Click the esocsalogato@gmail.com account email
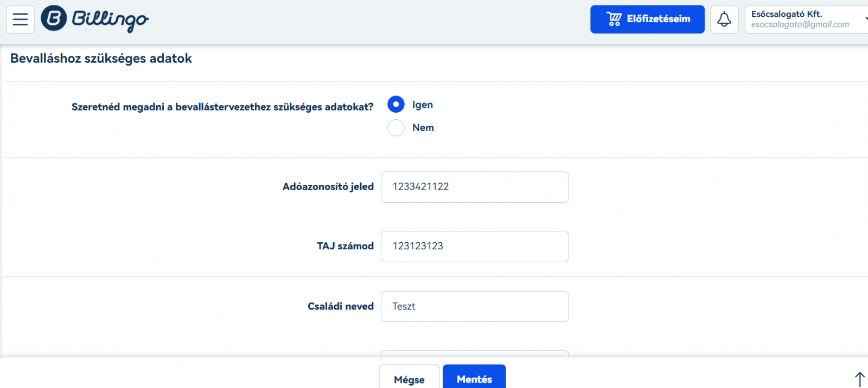 pyautogui.click(x=800, y=25)
